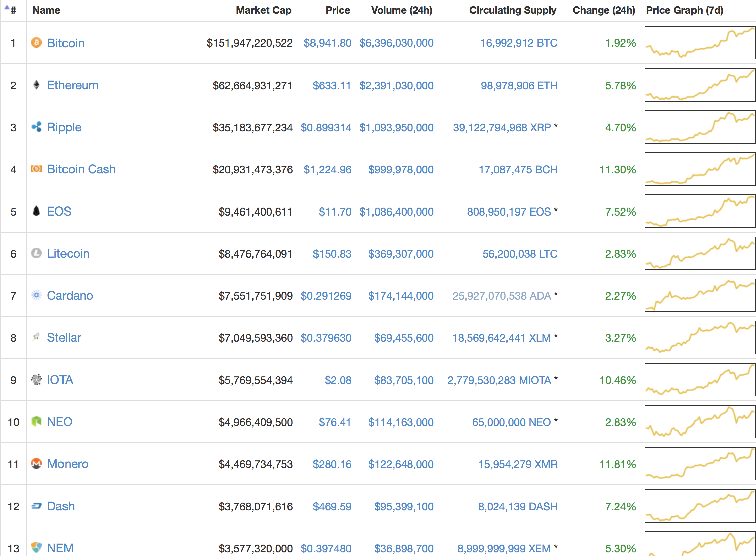Image resolution: width=756 pixels, height=556 pixels.
Task: Sort by Change (24h) column header
Action: (x=604, y=10)
